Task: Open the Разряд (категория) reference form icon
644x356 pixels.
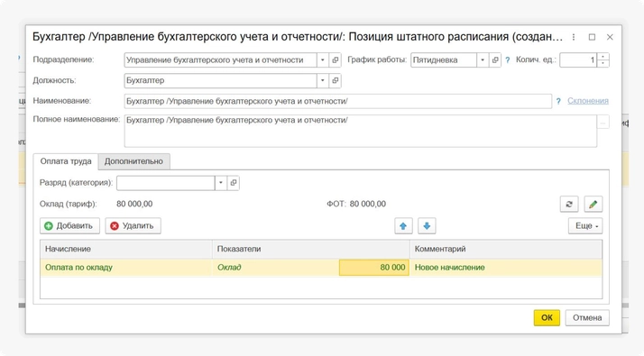Action: click(x=234, y=183)
